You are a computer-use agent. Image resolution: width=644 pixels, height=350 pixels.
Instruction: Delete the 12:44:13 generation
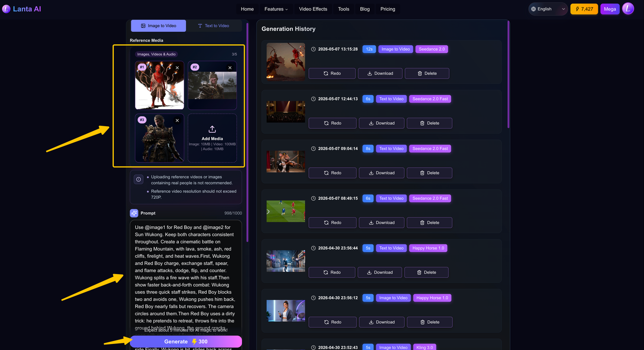(x=429, y=123)
